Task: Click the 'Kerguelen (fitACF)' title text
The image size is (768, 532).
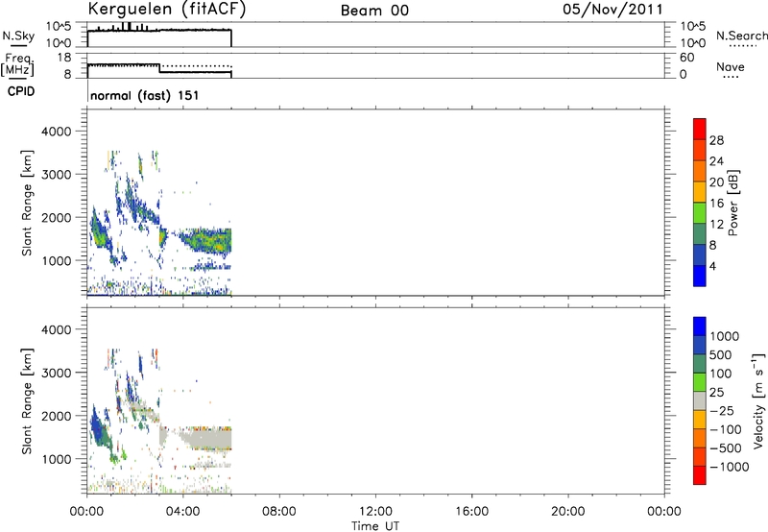Action: [166, 9]
